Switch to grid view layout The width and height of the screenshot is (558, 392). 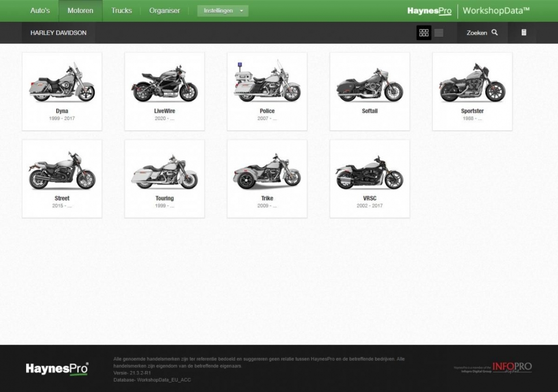point(424,33)
